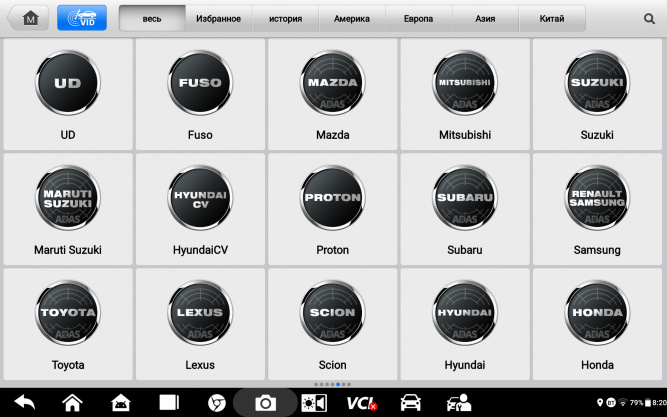Open the Избранное tab
This screenshot has width=667, height=417.
click(218, 18)
